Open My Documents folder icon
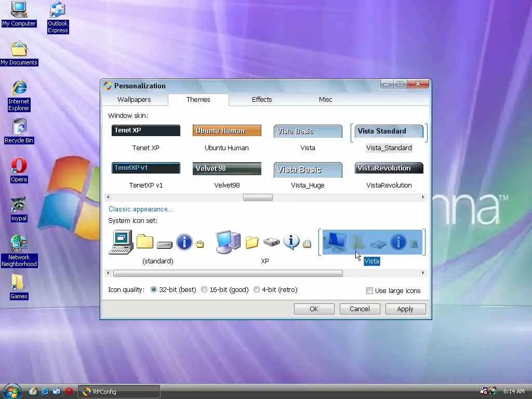Viewport: 532px width, 399px height. (19, 54)
